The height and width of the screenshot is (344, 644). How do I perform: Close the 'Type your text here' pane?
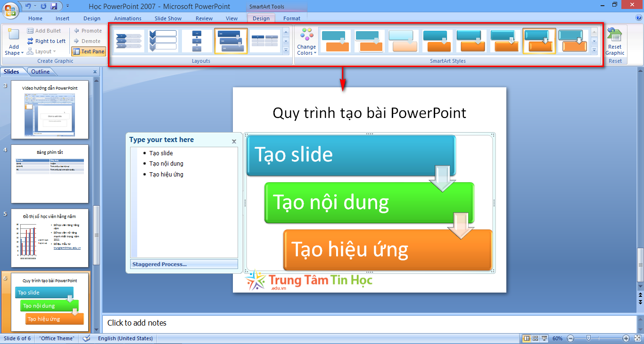coord(234,141)
